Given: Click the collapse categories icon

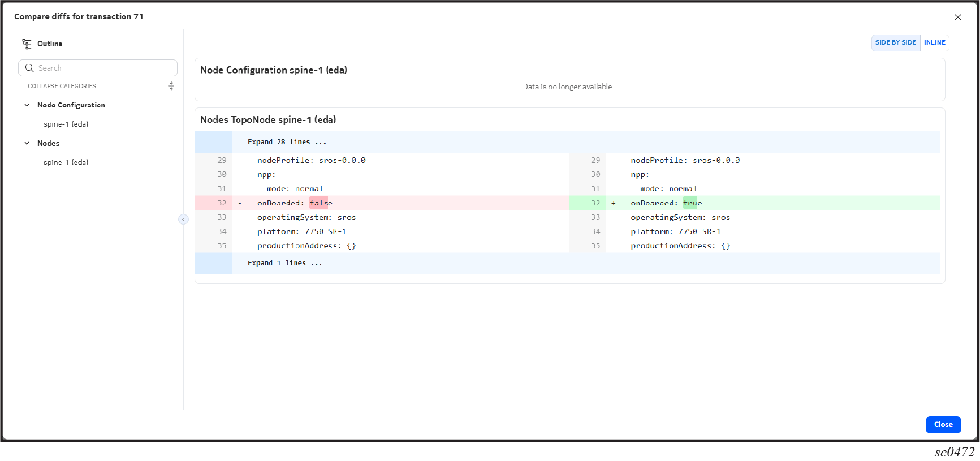Looking at the screenshot, I should pyautogui.click(x=171, y=86).
